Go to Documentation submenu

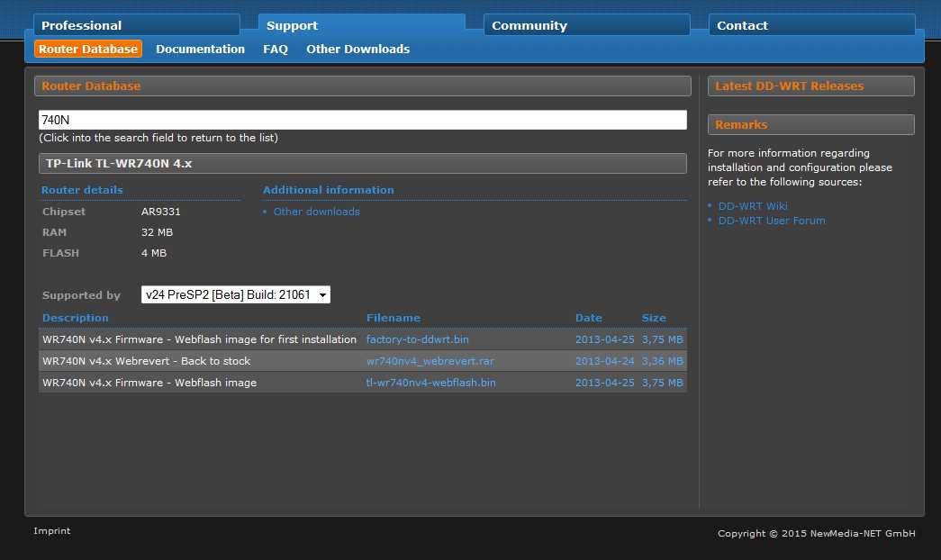pos(201,50)
